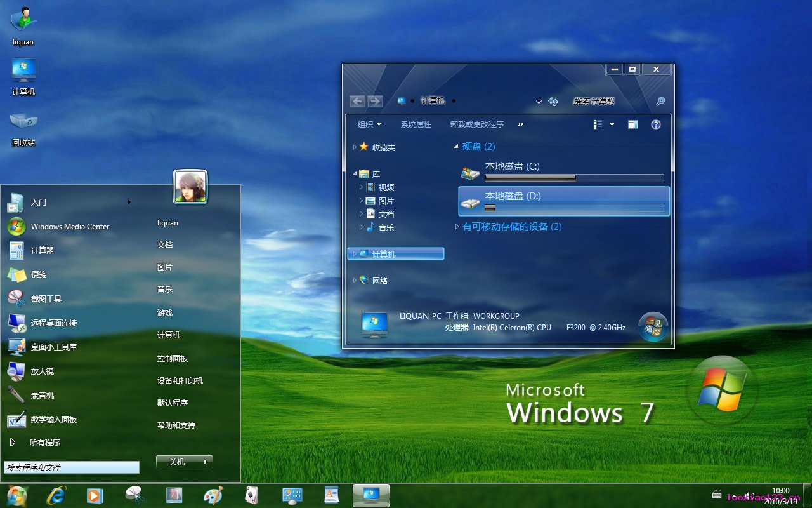Click the 计算机 window taskbar button

coord(371,495)
